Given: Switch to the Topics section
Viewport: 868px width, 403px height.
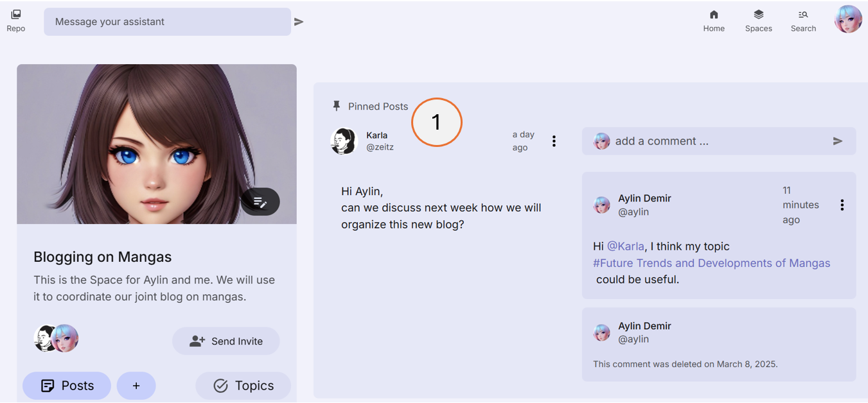Looking at the screenshot, I should click(243, 386).
